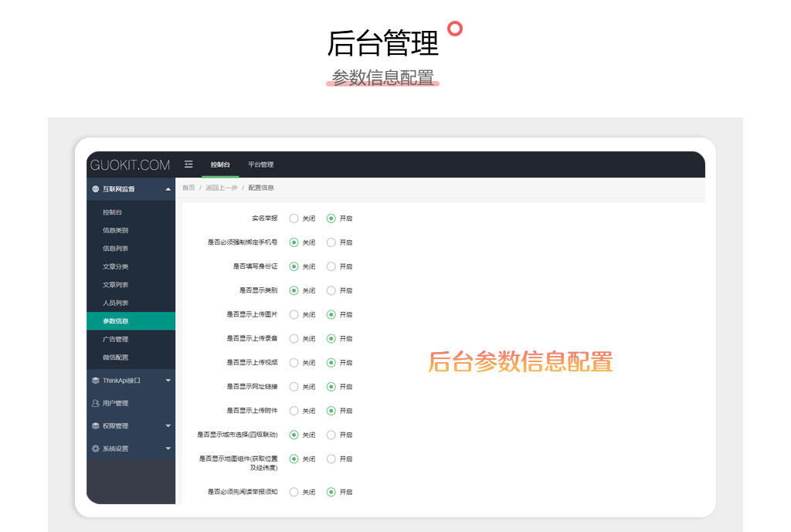Click the 首页 breadcrumb link

(x=188, y=188)
